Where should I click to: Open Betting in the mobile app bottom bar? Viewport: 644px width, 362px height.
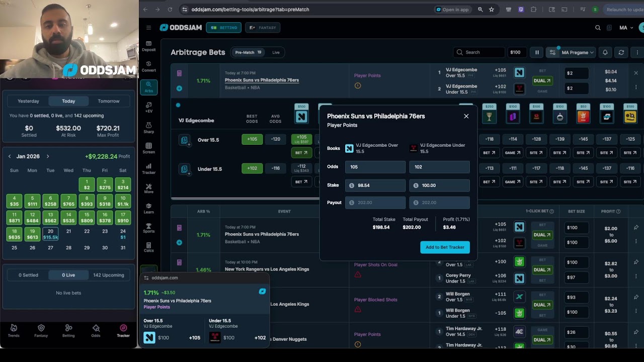click(x=68, y=330)
